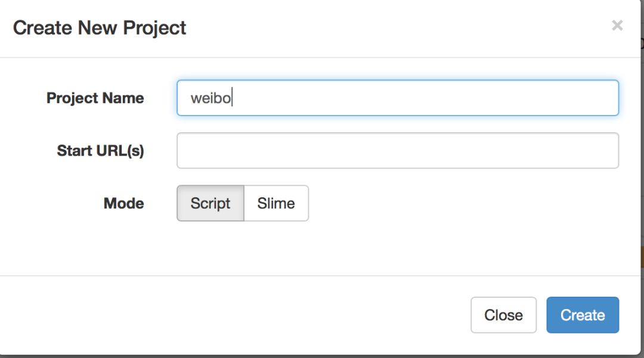Click empty space in the dialog footer
The image size is (644, 358).
coord(239,315)
